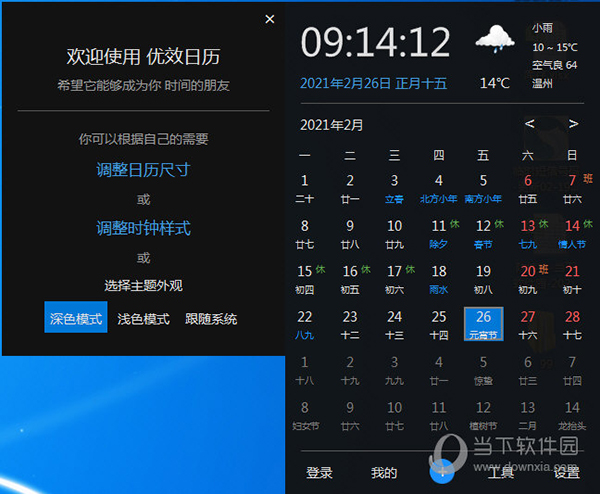
Task: Click 空气良 64 air quality
Action: click(x=554, y=65)
